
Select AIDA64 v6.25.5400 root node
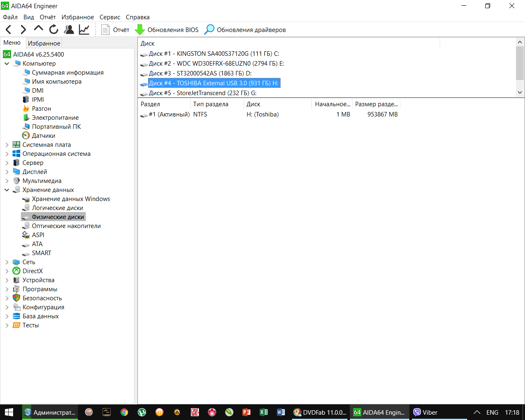coord(39,54)
